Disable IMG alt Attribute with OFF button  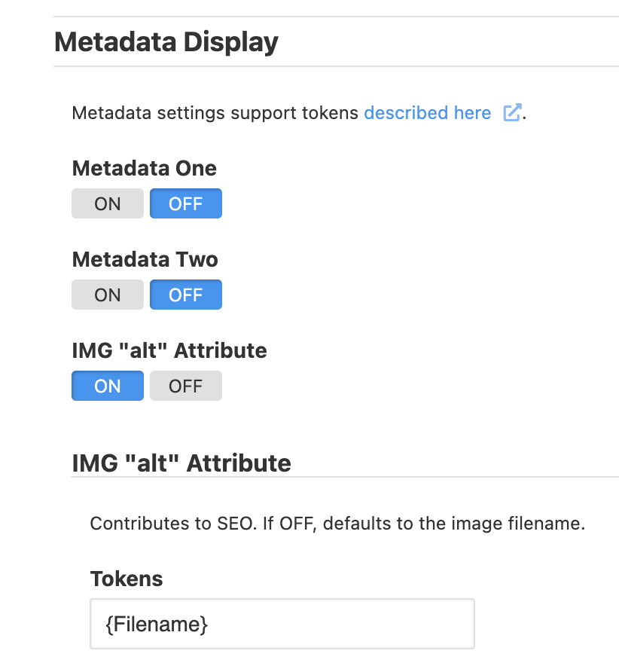pos(186,386)
